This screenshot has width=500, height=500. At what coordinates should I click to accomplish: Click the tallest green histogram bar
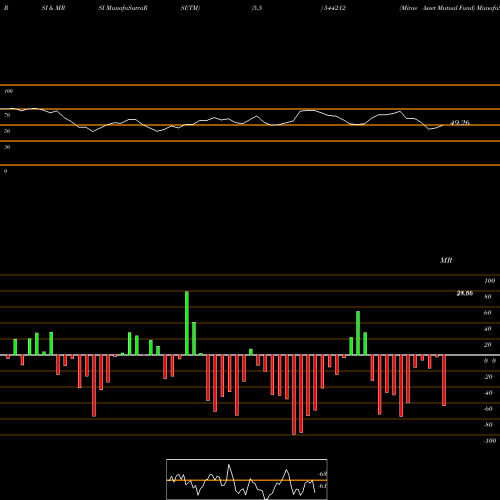(x=187, y=323)
